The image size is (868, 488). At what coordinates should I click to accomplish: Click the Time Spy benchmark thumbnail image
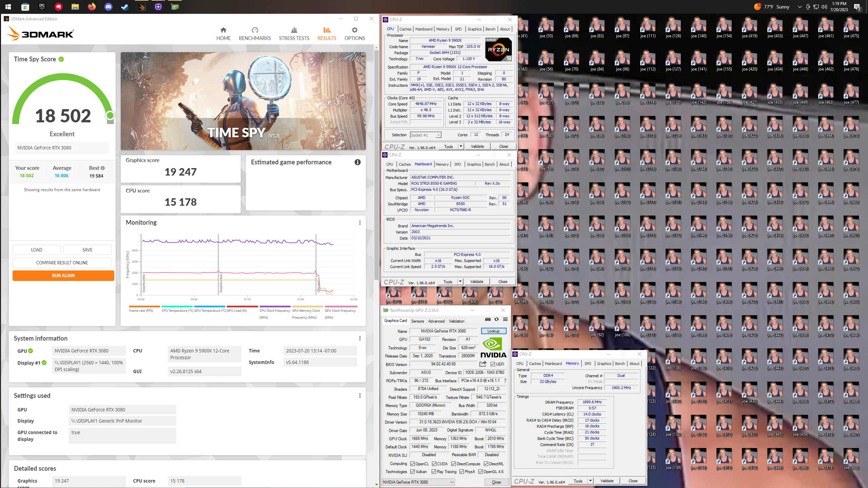point(243,101)
